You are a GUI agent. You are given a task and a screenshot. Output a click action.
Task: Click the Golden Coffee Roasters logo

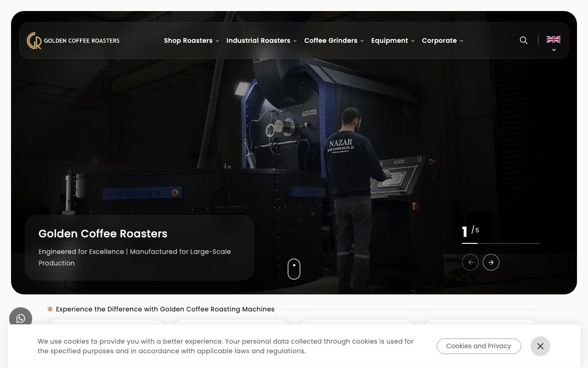(x=73, y=40)
